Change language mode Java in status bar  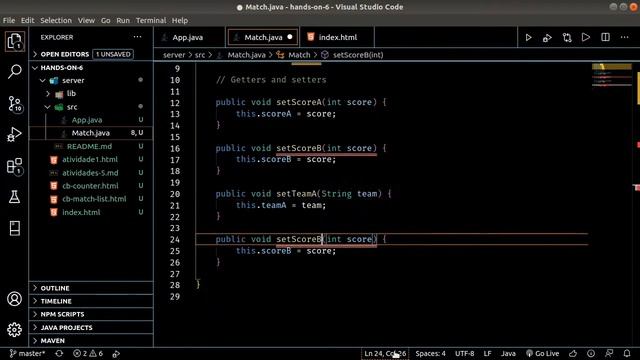[x=508, y=353]
